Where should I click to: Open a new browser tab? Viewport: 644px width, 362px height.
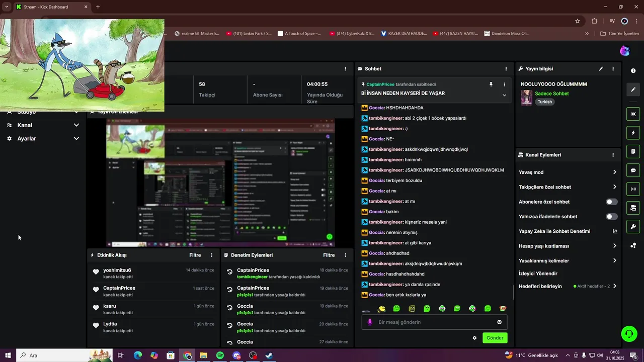pyautogui.click(x=98, y=7)
